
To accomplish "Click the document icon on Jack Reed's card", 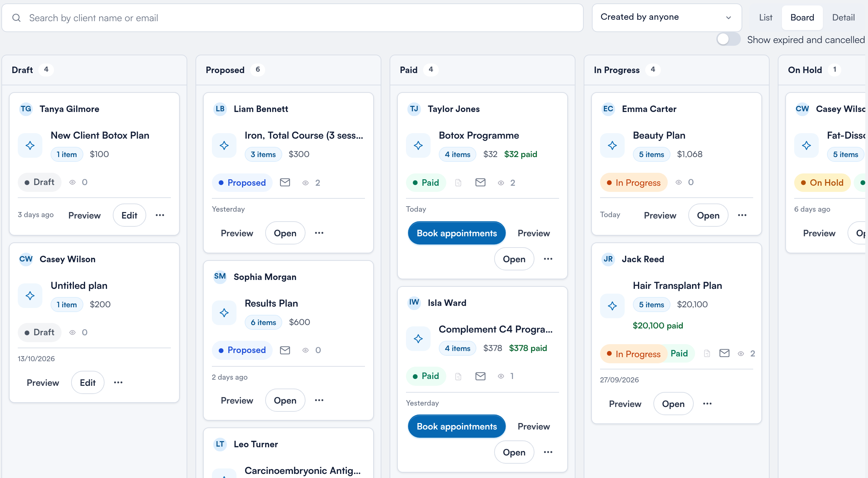I will [707, 353].
